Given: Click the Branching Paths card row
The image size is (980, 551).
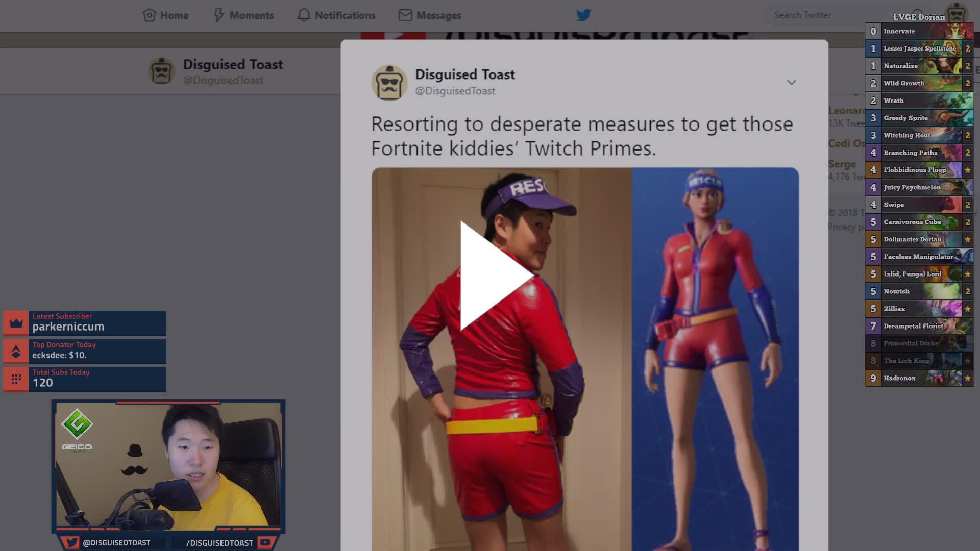Looking at the screenshot, I should [x=919, y=153].
